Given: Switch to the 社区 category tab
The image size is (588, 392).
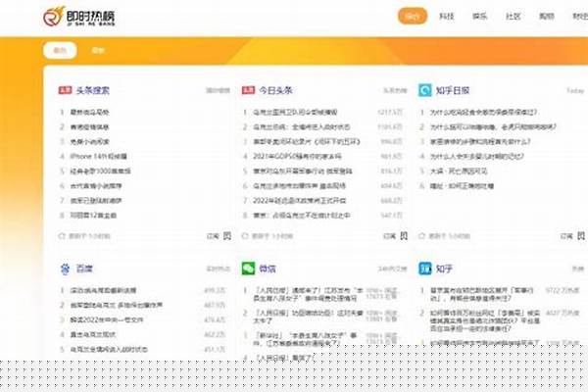Looking at the screenshot, I should point(513,16).
